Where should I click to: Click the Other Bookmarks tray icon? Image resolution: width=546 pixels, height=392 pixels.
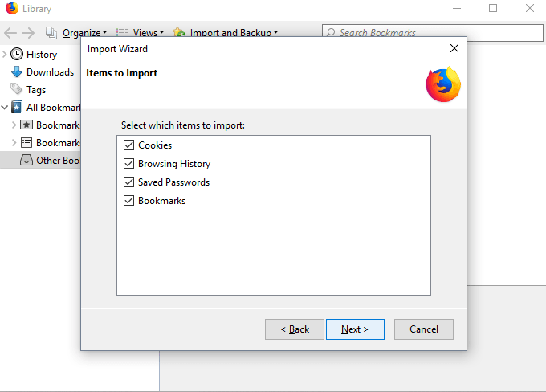pyautogui.click(x=26, y=160)
